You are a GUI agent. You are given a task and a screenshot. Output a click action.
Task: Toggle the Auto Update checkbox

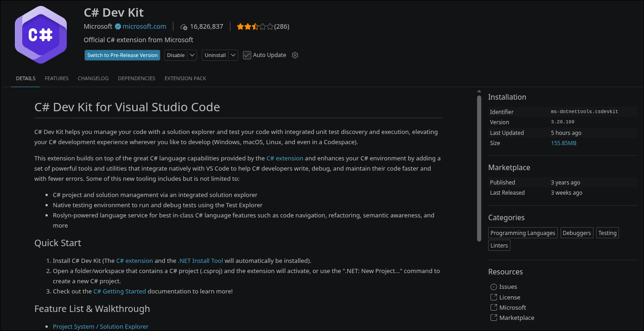[x=247, y=55]
